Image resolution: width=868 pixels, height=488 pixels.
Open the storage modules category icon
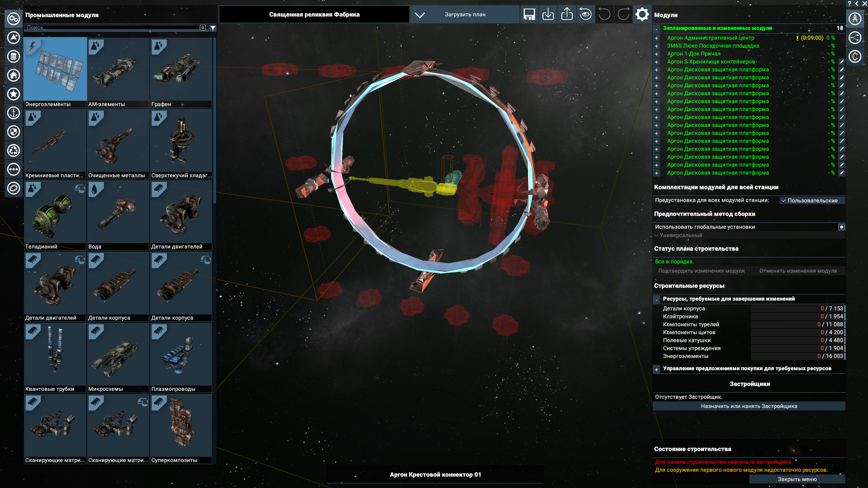pos(14,56)
